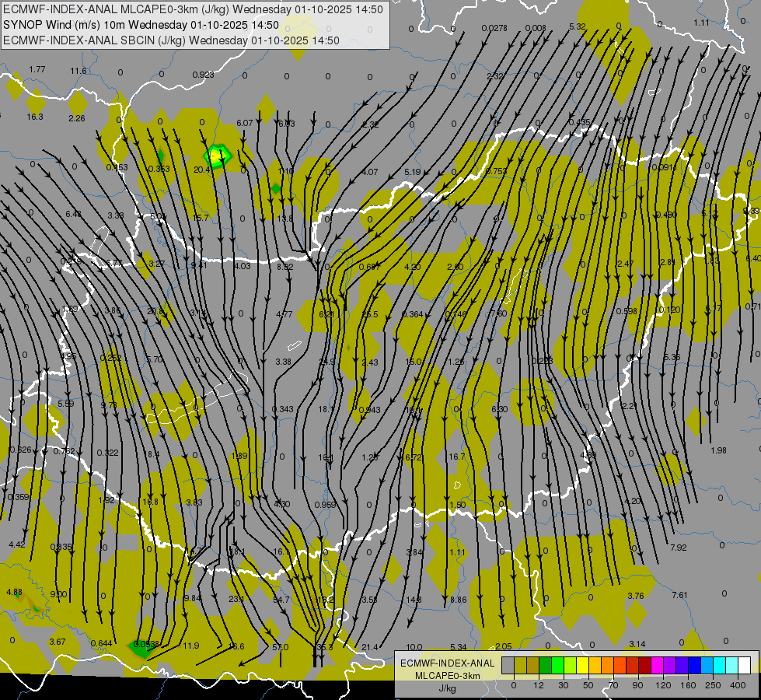Click the map value 11.9
Image resolution: width=761 pixels, height=700 pixels.
coord(191,646)
